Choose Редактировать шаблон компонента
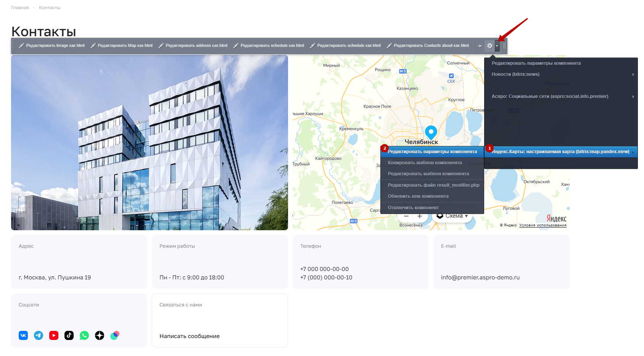 (432, 174)
